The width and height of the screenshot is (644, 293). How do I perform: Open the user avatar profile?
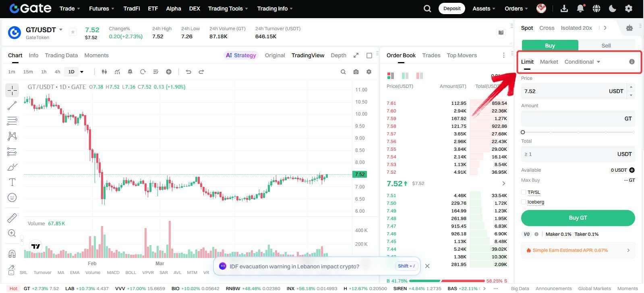click(x=541, y=8)
